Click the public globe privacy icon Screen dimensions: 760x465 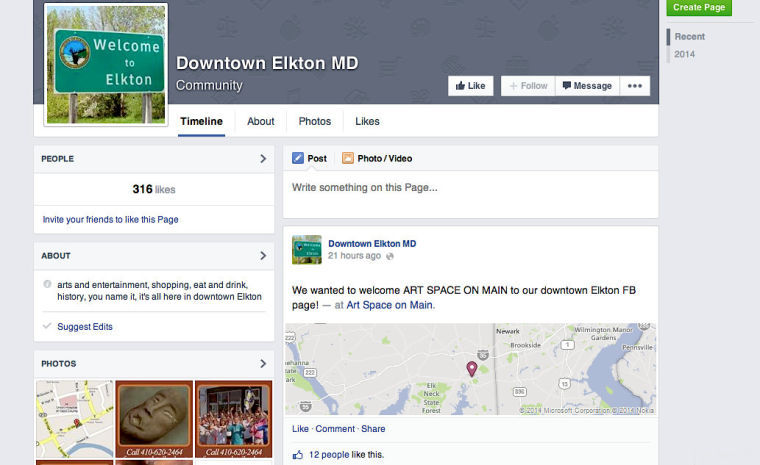(x=390, y=257)
